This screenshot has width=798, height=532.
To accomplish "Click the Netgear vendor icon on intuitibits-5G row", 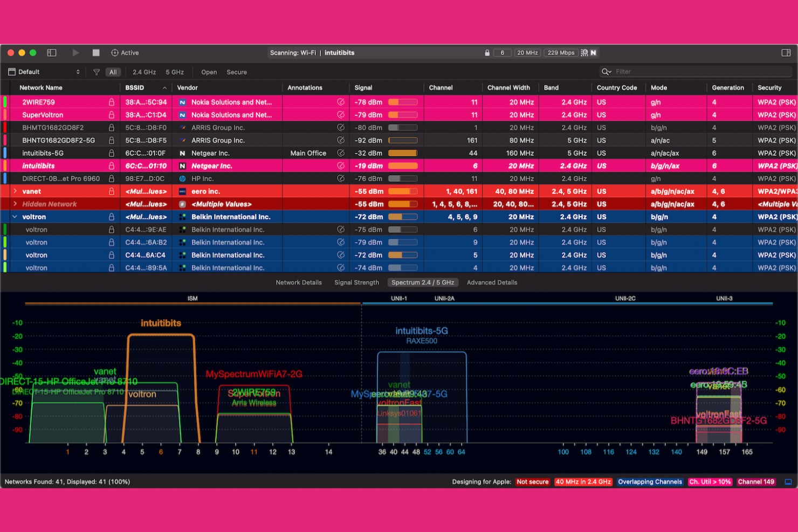I will (182, 153).
